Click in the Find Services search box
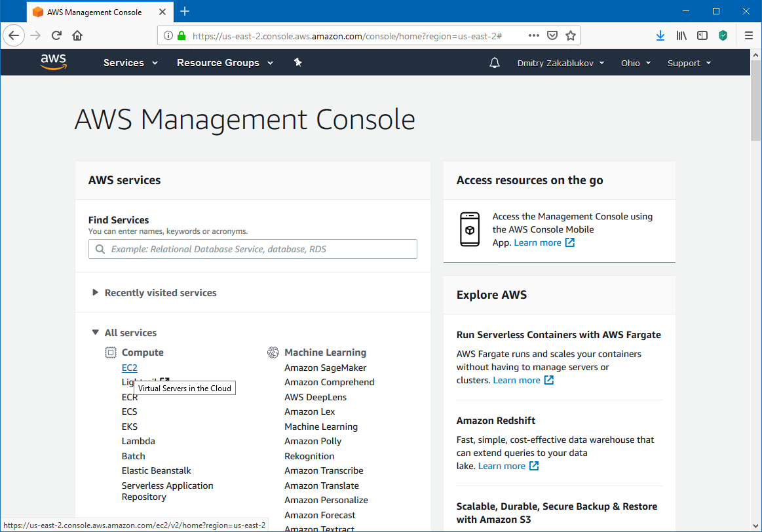Screen dimensions: 762x532 coord(253,249)
